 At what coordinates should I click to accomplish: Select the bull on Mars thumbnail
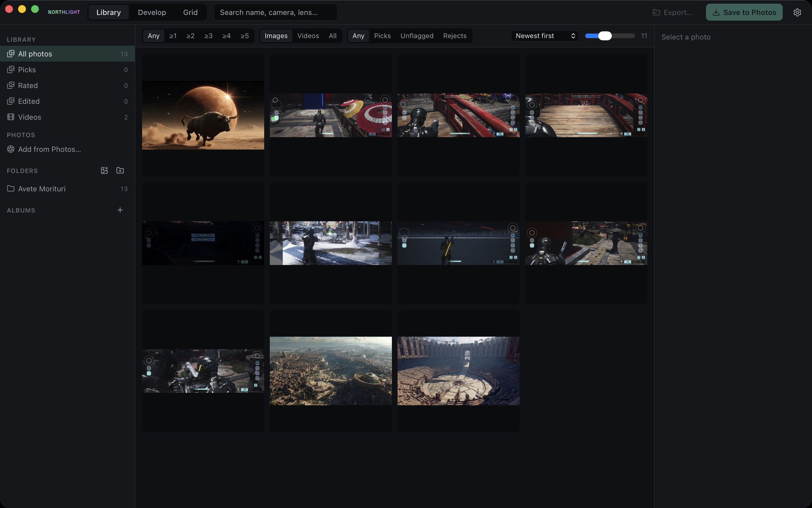[x=203, y=115]
